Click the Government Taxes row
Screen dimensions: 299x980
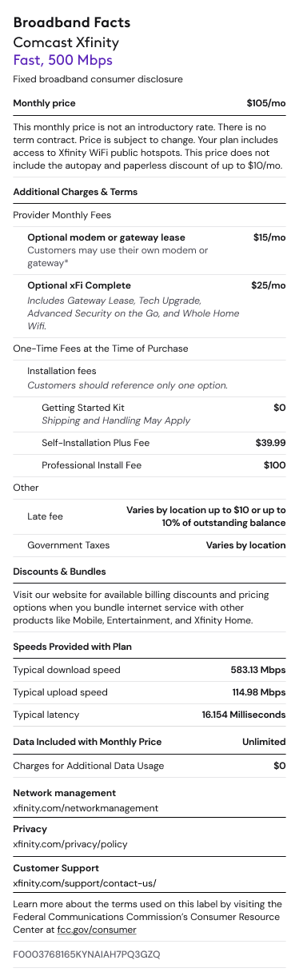(x=149, y=545)
